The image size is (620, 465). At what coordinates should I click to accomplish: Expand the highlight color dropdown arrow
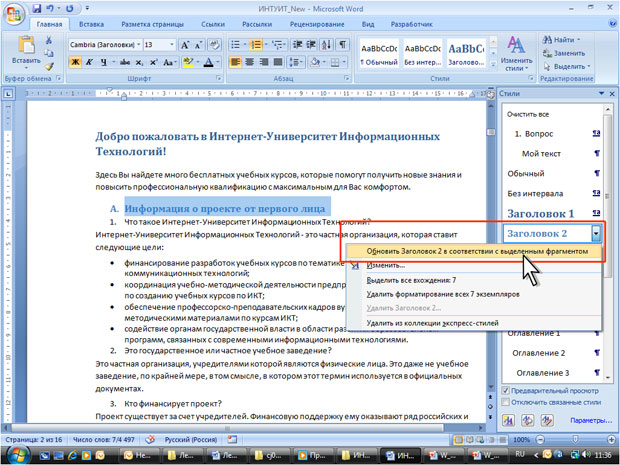coord(197,62)
